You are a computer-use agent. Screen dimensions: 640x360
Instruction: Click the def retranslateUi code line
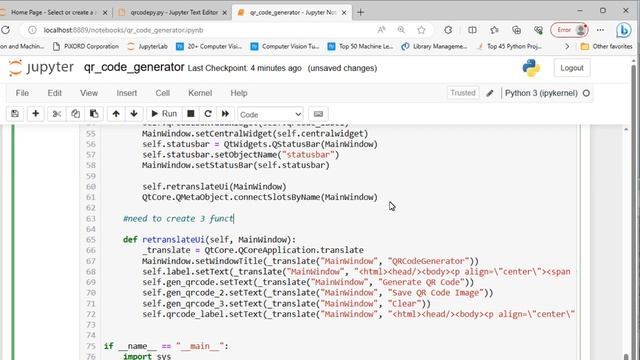[209, 240]
